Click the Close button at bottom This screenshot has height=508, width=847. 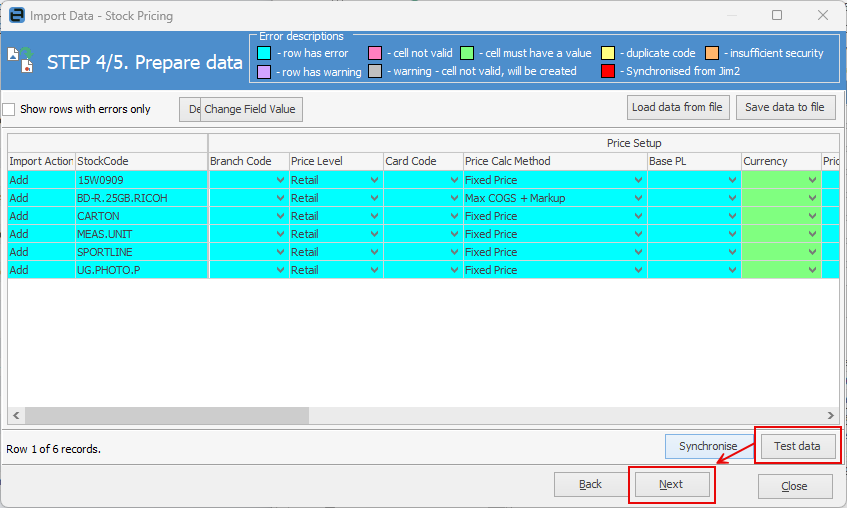coord(795,486)
